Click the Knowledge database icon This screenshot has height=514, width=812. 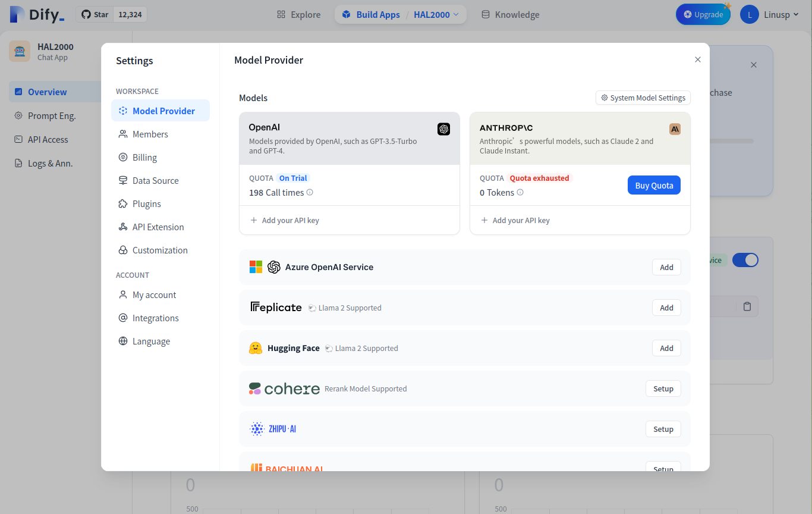pos(486,14)
